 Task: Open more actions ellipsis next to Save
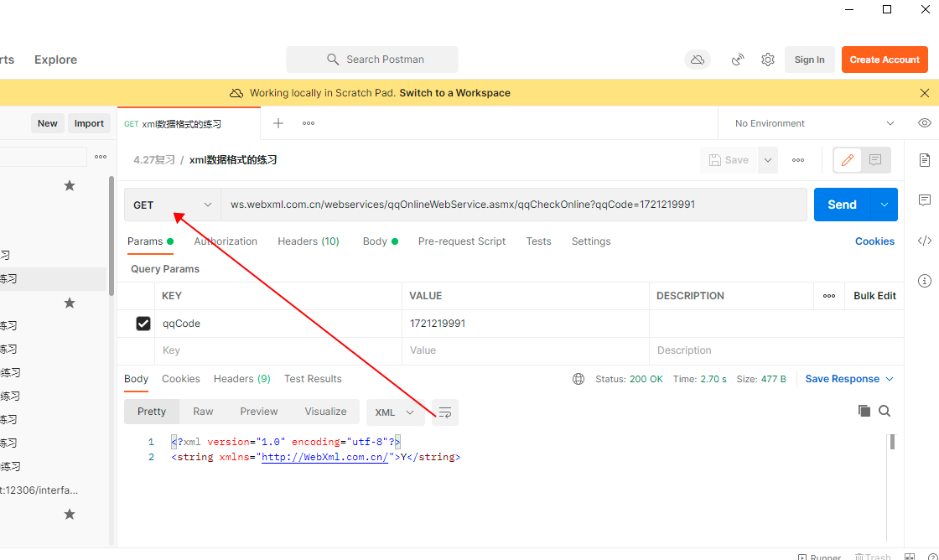click(x=797, y=160)
